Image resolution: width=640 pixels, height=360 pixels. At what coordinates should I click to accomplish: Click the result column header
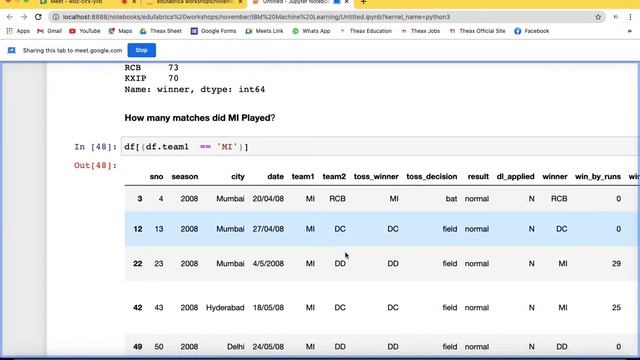click(x=478, y=177)
